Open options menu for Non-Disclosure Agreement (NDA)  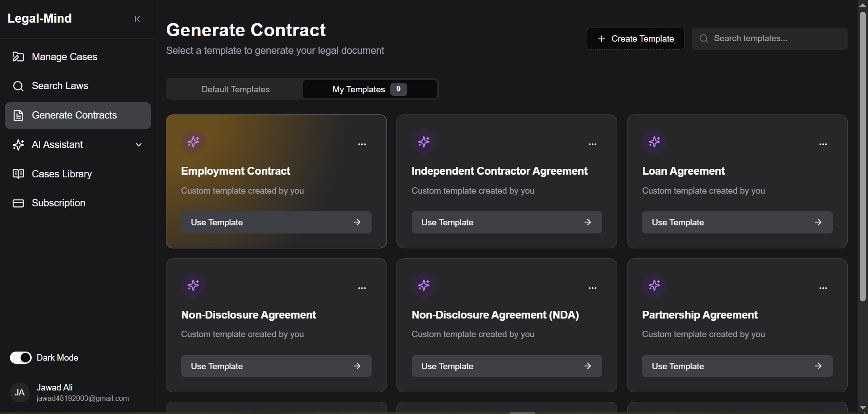click(593, 288)
